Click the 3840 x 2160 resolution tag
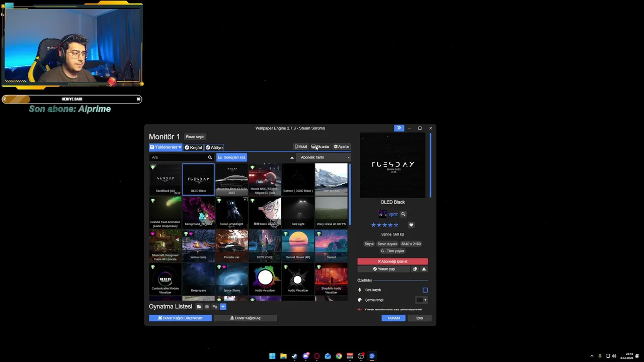 click(x=411, y=244)
